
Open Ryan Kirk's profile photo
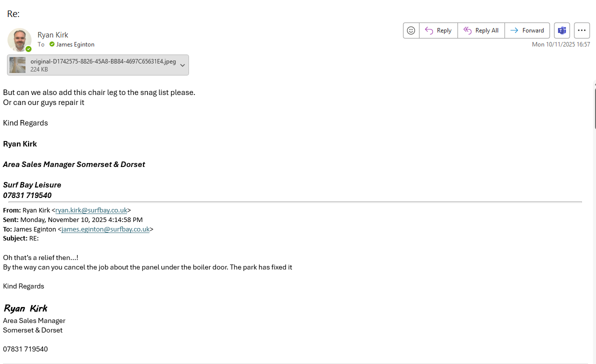(x=19, y=39)
